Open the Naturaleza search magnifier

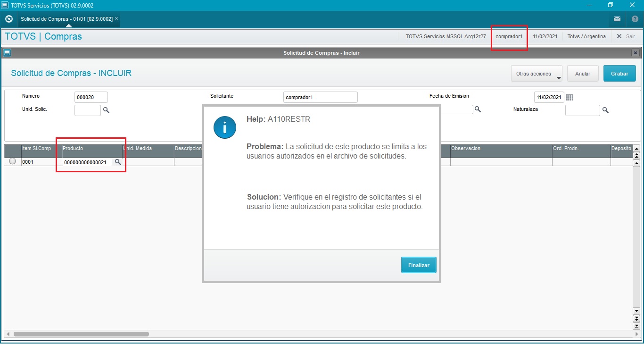(605, 110)
